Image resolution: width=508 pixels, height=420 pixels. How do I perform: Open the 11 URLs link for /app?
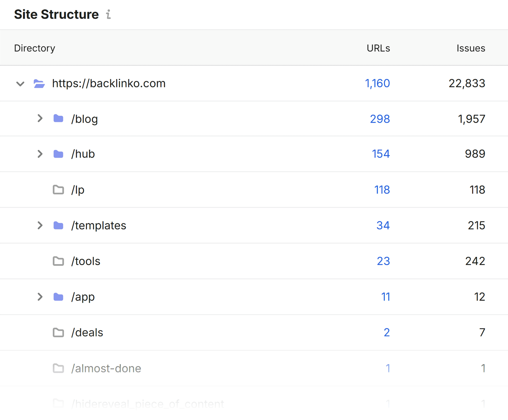386,297
